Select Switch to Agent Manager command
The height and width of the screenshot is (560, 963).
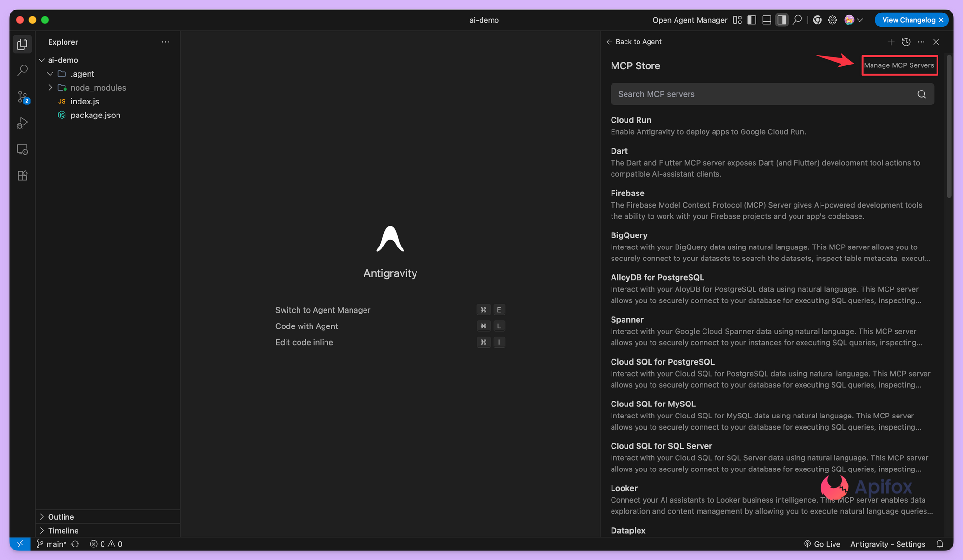(x=323, y=310)
